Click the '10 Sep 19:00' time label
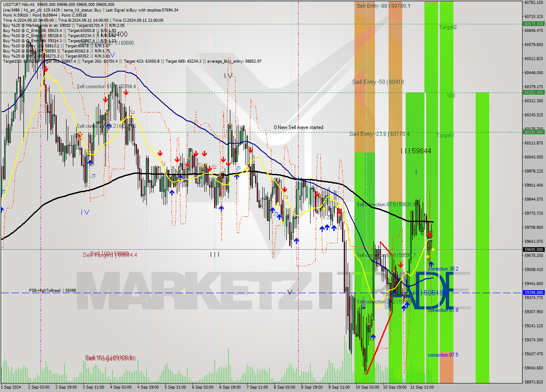 (x=394, y=387)
